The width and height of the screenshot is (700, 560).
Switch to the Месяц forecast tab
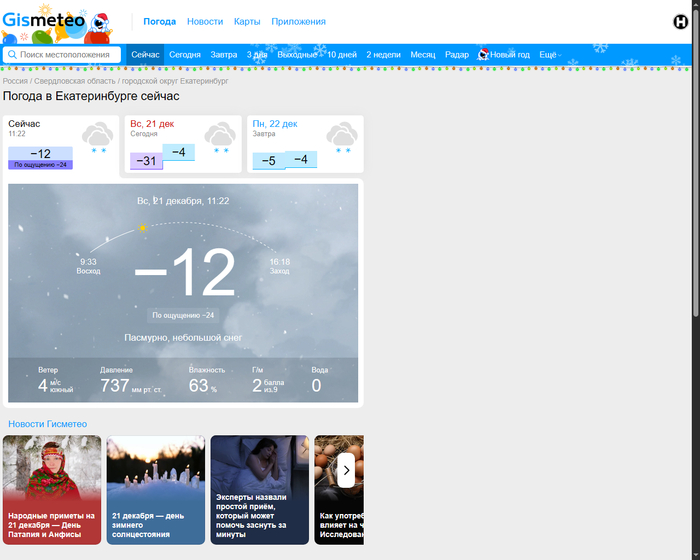click(x=423, y=55)
